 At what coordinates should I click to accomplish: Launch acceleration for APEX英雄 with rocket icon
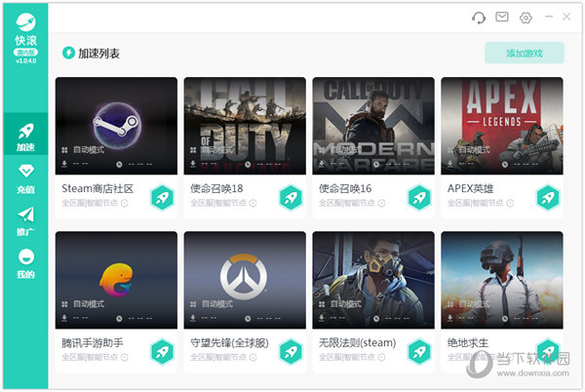click(548, 197)
